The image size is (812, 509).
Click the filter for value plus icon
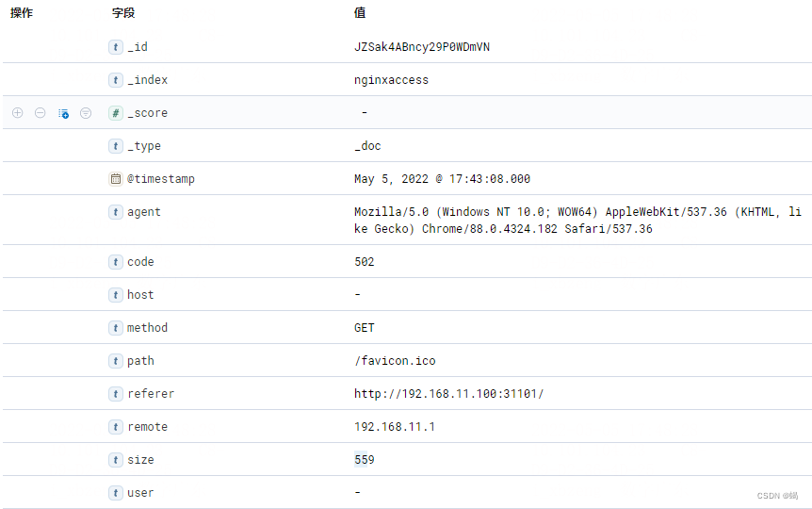[17, 113]
